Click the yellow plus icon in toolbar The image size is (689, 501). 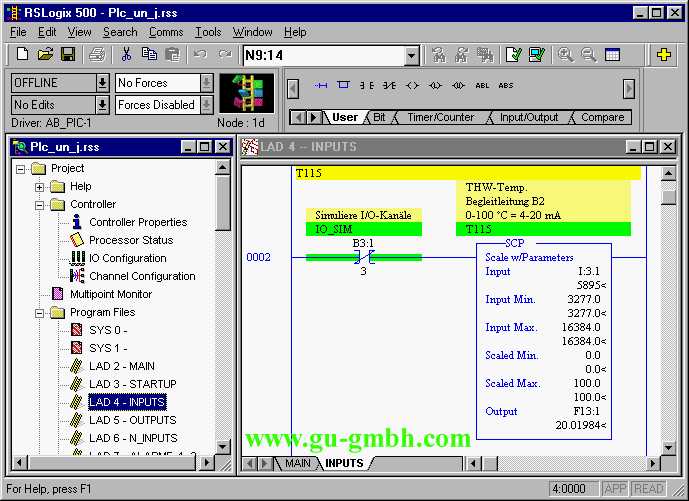663,55
